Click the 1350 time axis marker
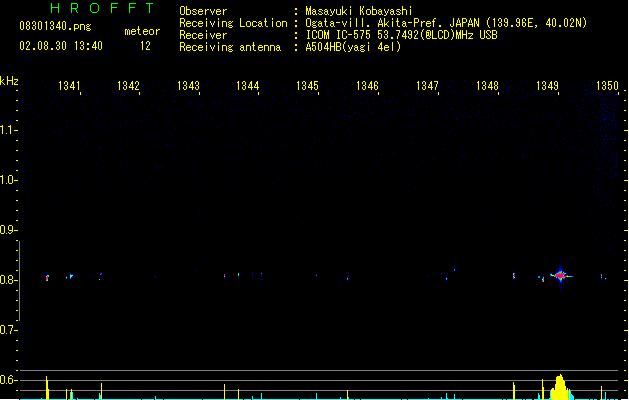 [607, 86]
